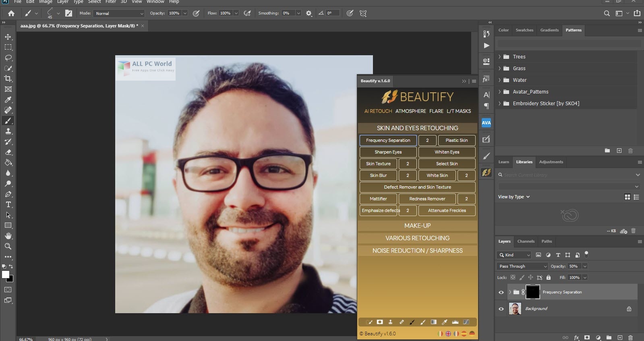Select the Eyedropper tool
Viewport: 644px width, 341px height.
coord(8,100)
